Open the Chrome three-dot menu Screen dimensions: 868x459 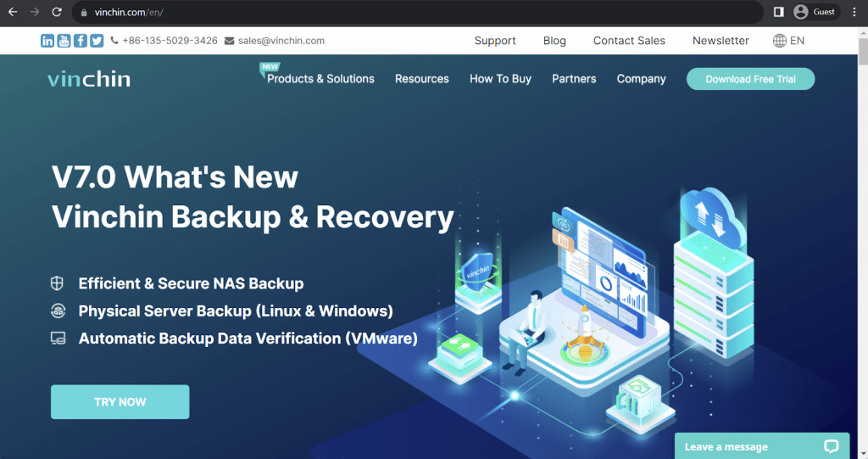click(x=854, y=12)
